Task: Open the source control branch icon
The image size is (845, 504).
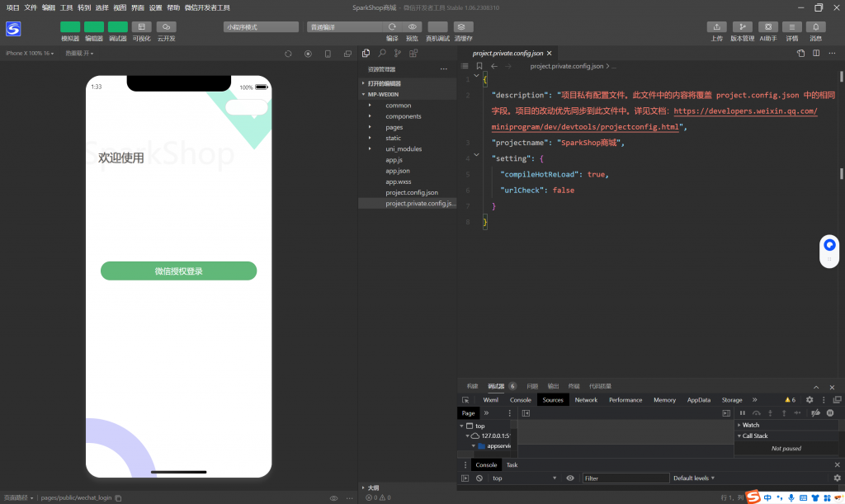Action: [399, 54]
